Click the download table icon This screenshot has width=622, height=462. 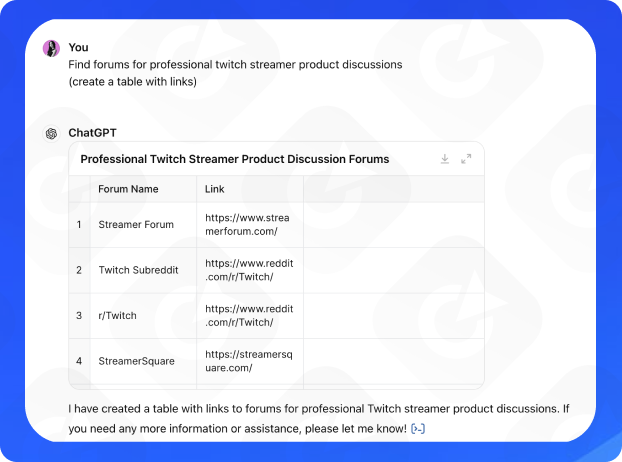[x=445, y=159]
